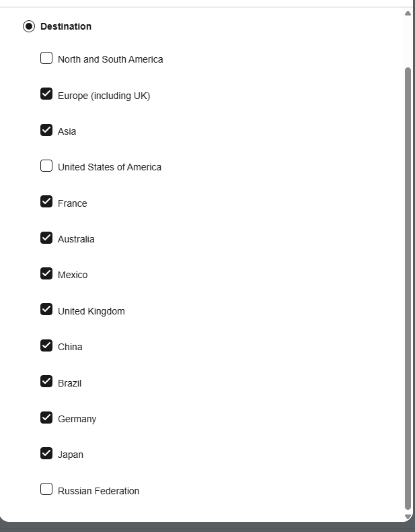
Task: Check the Russian Federation checkbox
Action: (x=46, y=490)
